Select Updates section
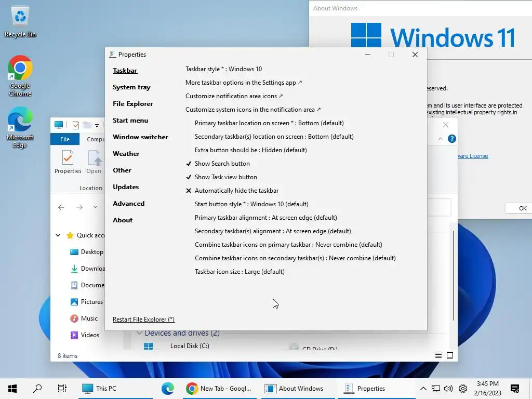Screen dimensions: 532x399 (x=126, y=187)
